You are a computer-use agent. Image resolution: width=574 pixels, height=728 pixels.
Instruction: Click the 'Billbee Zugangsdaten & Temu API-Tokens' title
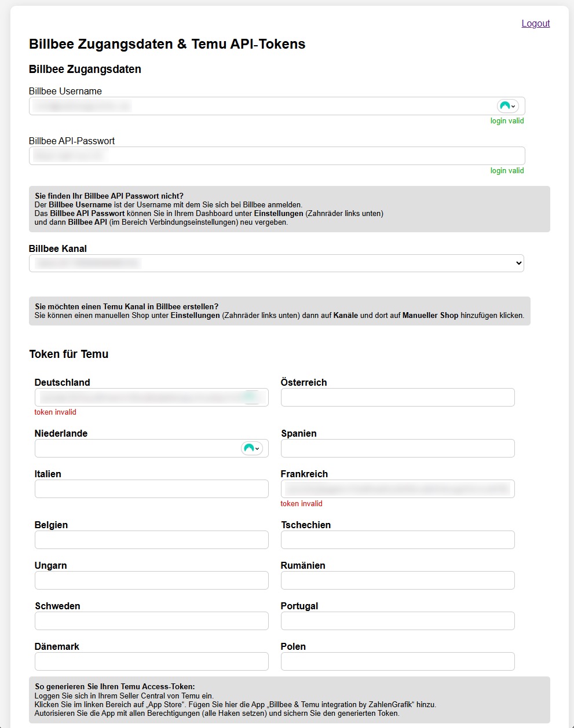tap(167, 44)
